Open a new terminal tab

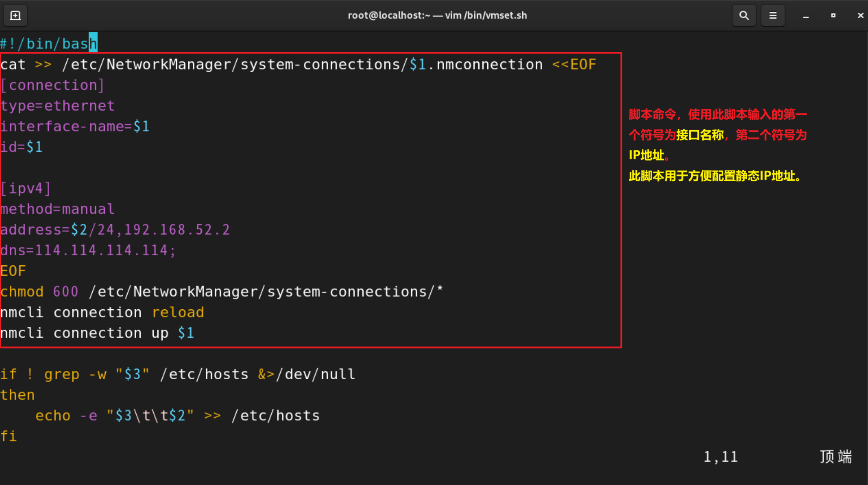click(15, 15)
